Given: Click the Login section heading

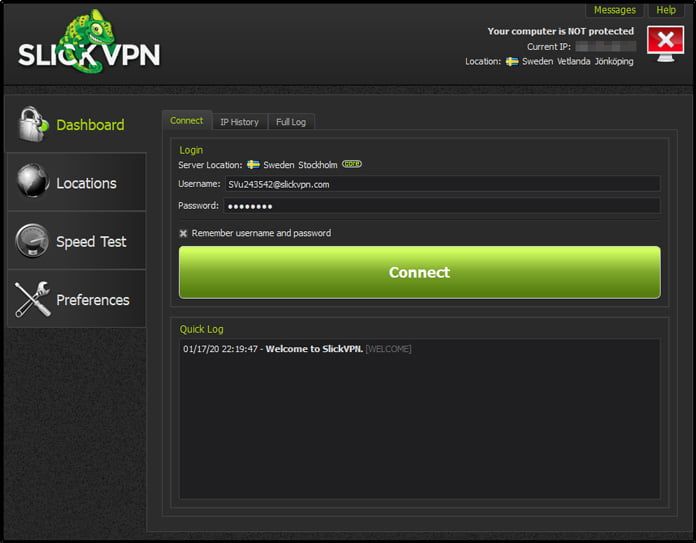Looking at the screenshot, I should click(x=191, y=150).
